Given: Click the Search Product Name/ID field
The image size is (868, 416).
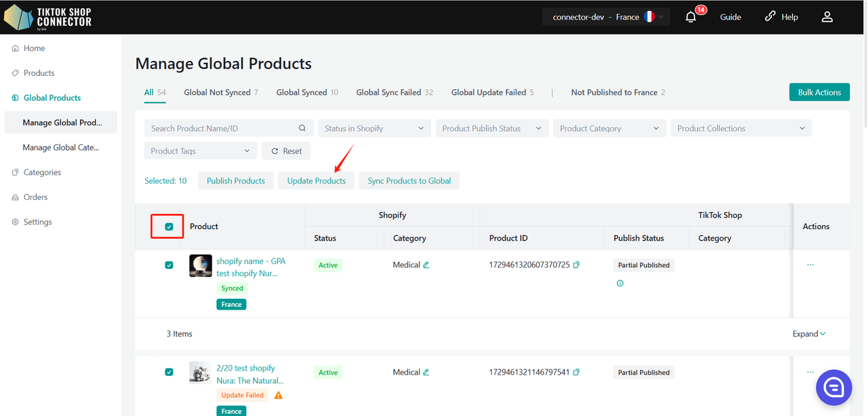Looking at the screenshot, I should pyautogui.click(x=220, y=128).
